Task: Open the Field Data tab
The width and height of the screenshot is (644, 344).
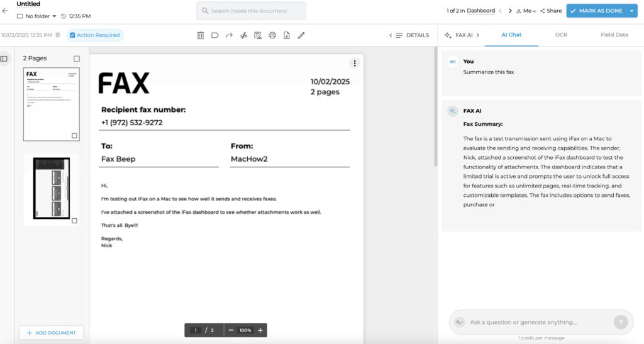Action: 614,35
